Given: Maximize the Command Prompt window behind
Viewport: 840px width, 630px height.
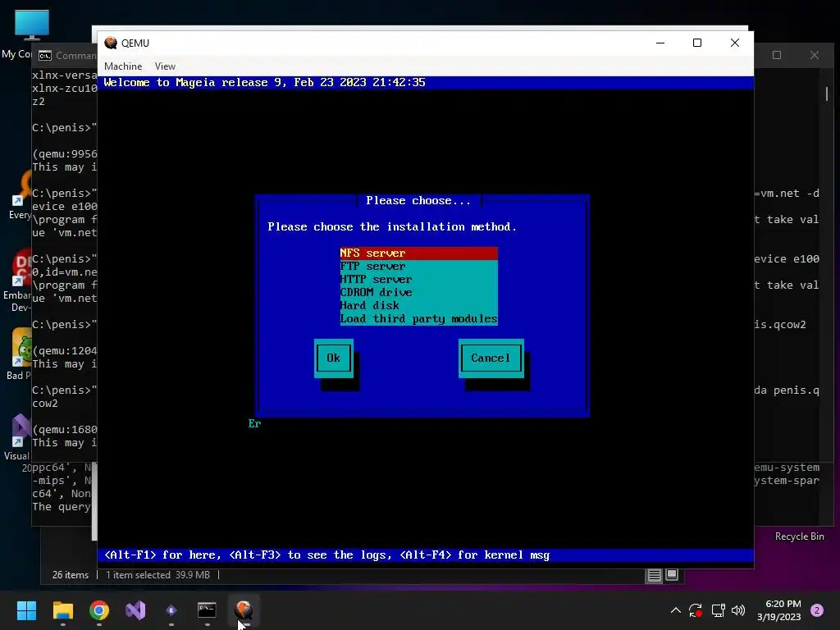Looking at the screenshot, I should (x=777, y=55).
